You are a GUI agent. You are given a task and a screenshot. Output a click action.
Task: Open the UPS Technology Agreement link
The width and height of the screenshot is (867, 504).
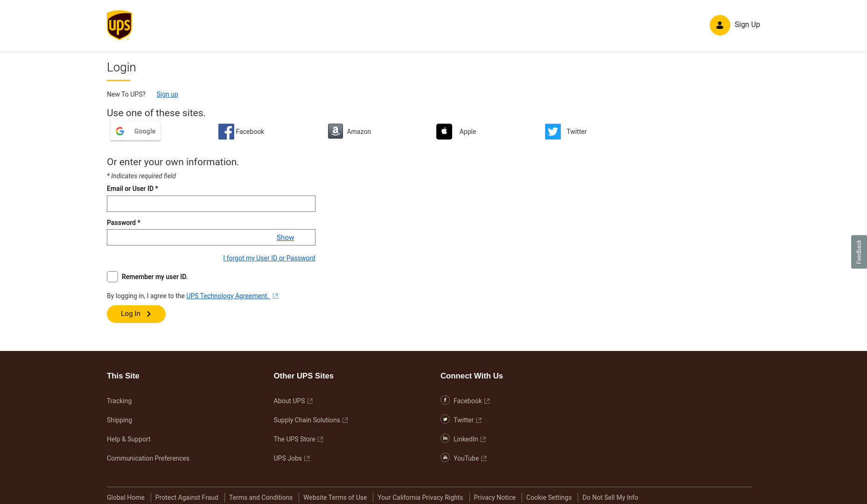coord(228,296)
